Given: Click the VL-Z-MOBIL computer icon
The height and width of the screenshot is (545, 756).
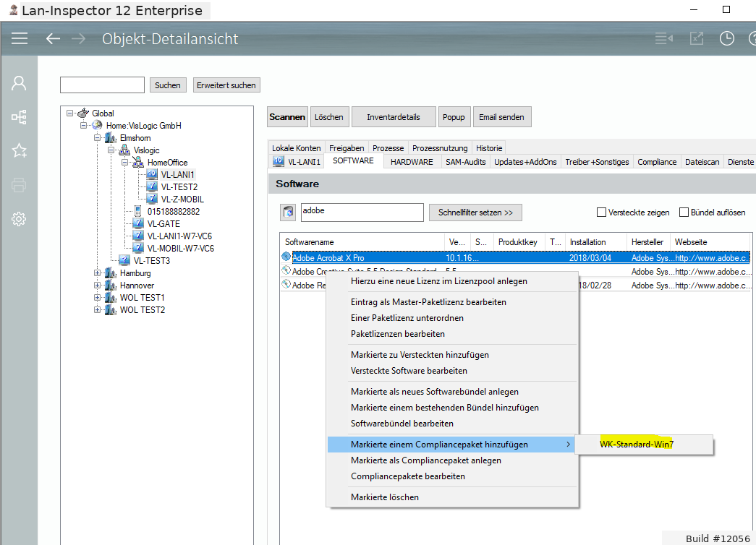Looking at the screenshot, I should pyautogui.click(x=153, y=199).
